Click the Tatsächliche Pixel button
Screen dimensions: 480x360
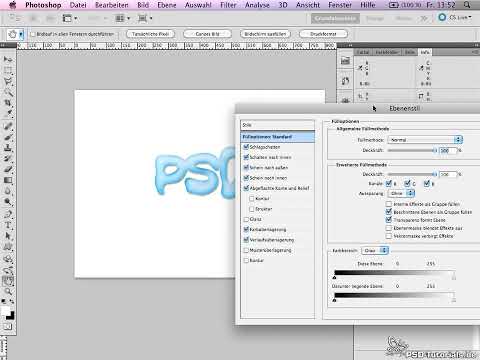(x=151, y=34)
